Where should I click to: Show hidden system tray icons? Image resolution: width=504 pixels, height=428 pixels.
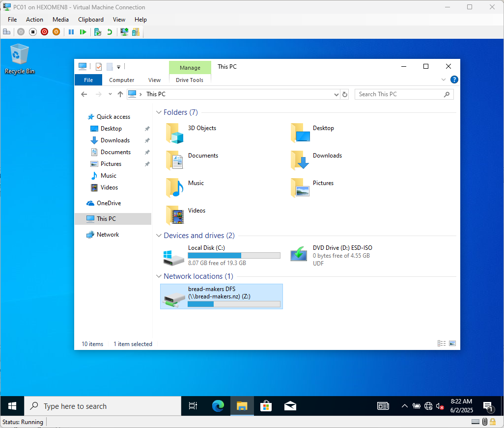pos(405,406)
